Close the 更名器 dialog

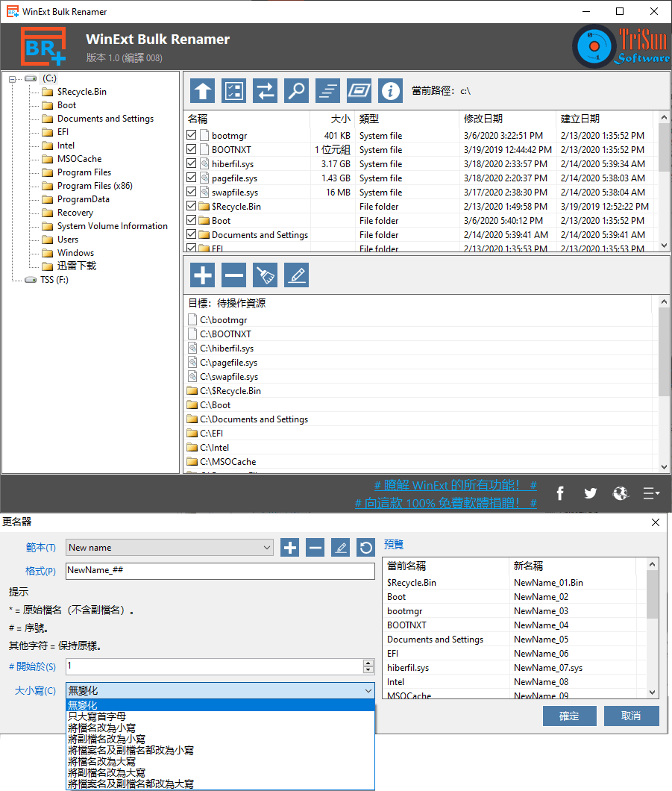point(656,522)
